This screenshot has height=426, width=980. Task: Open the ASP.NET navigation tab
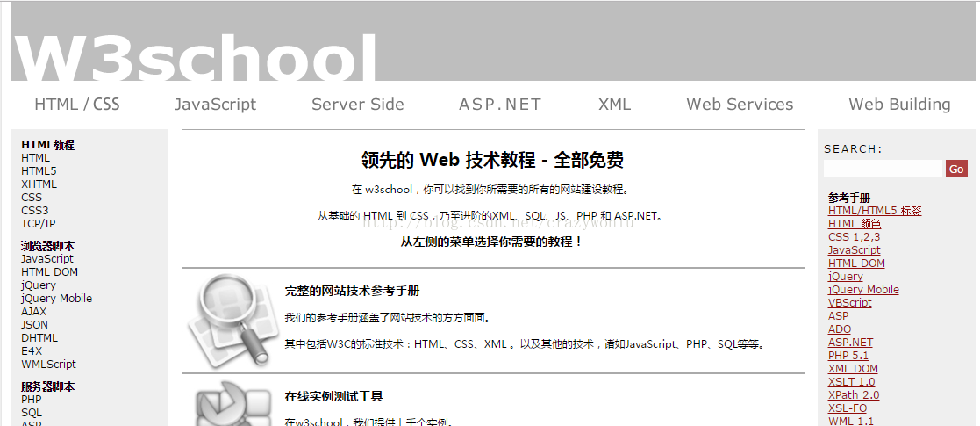500,105
